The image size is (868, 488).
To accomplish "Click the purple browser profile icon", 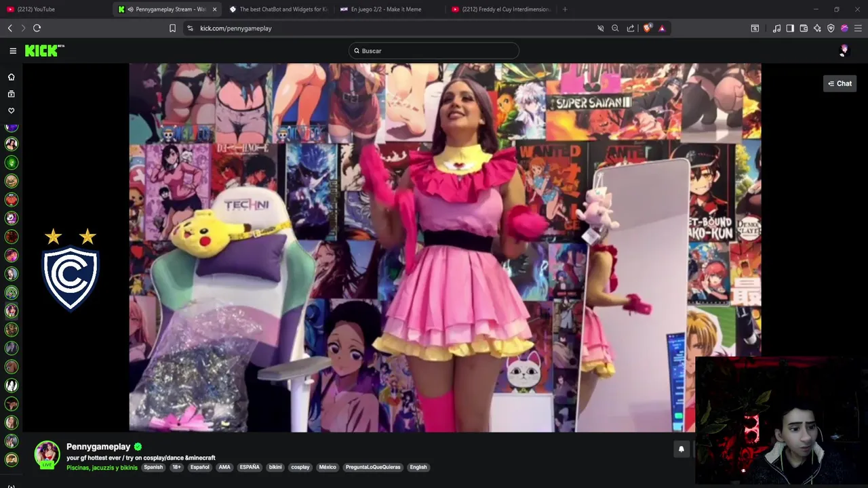I will click(844, 28).
